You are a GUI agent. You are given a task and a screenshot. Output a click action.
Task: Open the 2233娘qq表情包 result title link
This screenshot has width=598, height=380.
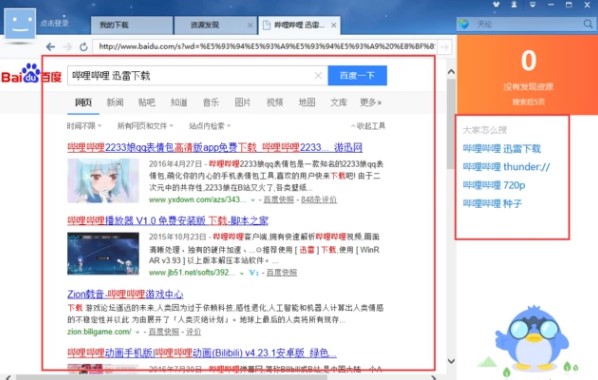pos(215,148)
